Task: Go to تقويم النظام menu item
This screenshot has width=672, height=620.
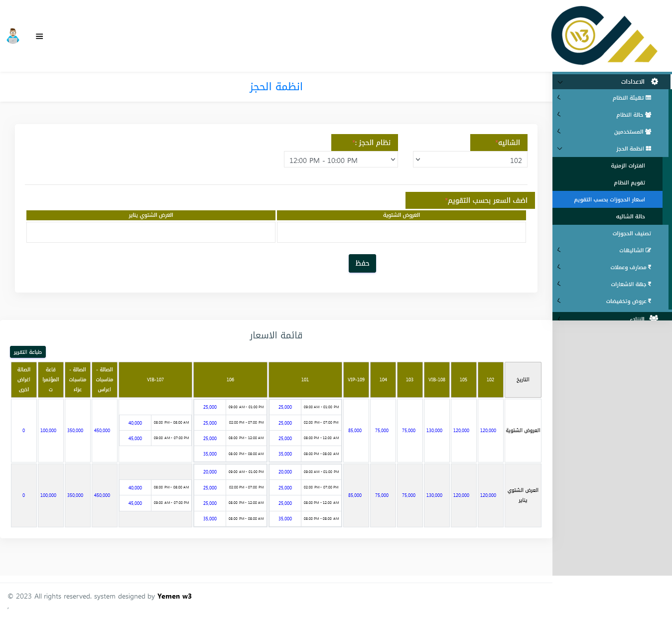Action: (629, 182)
